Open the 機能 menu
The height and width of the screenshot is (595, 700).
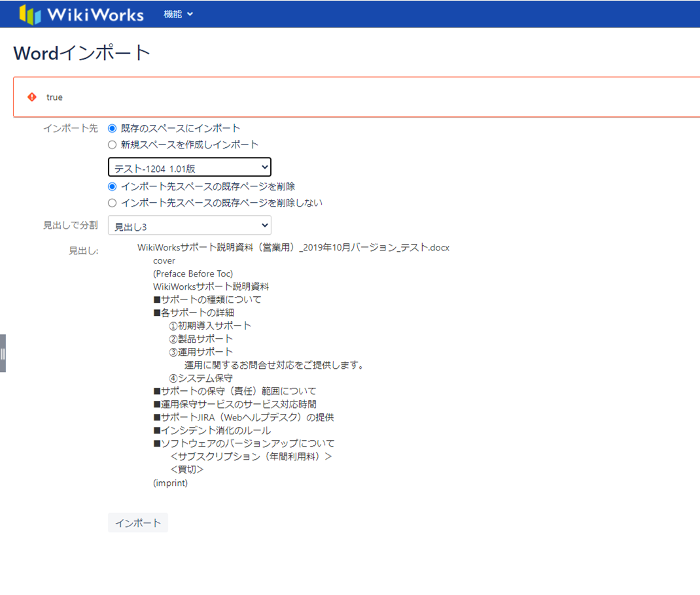point(173,14)
